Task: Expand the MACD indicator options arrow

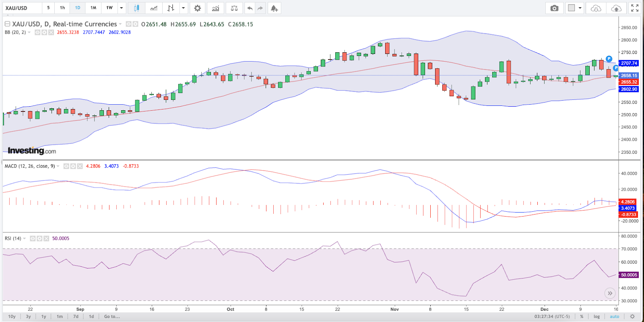Action: [x=58, y=166]
